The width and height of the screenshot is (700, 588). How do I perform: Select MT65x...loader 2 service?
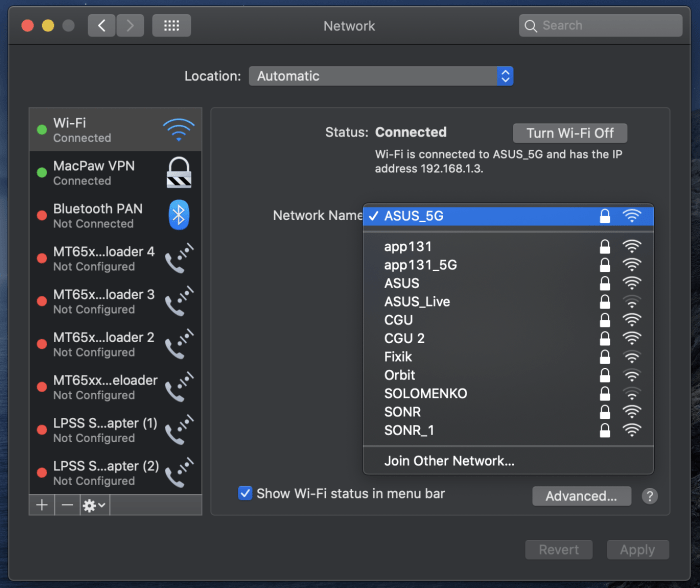tap(115, 344)
